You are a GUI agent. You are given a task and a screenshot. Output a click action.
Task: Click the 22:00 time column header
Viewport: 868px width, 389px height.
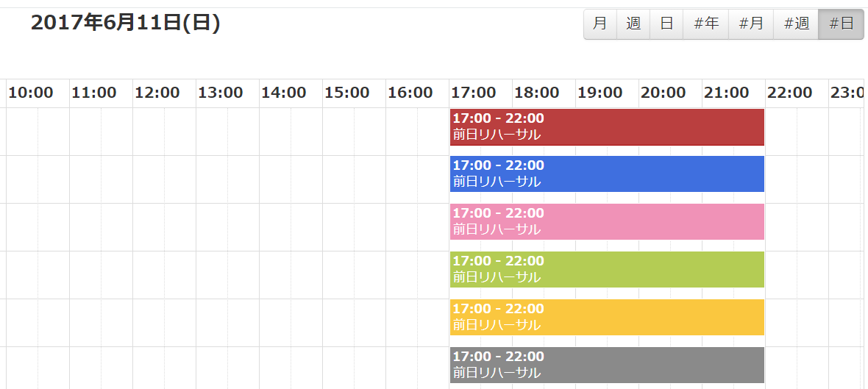[790, 93]
